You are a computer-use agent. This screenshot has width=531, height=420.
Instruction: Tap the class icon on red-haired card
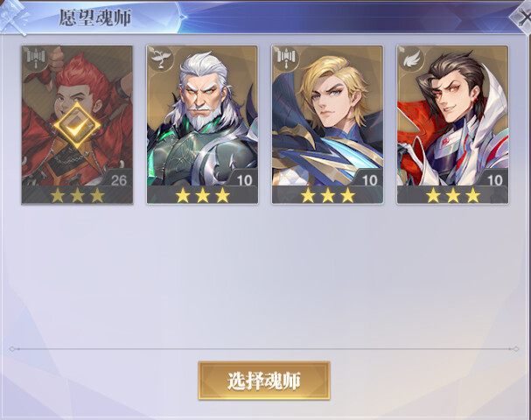coord(36,57)
